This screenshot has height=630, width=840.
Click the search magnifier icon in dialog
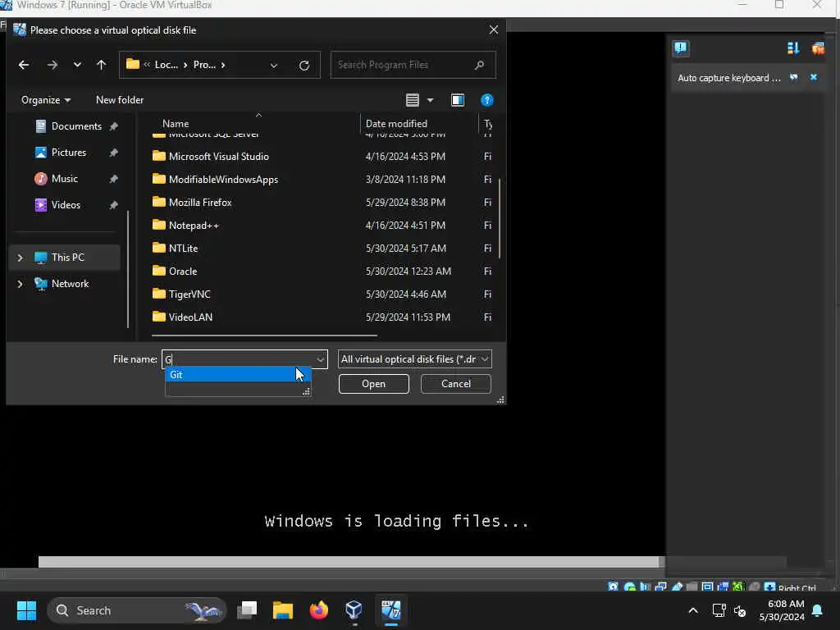click(479, 65)
